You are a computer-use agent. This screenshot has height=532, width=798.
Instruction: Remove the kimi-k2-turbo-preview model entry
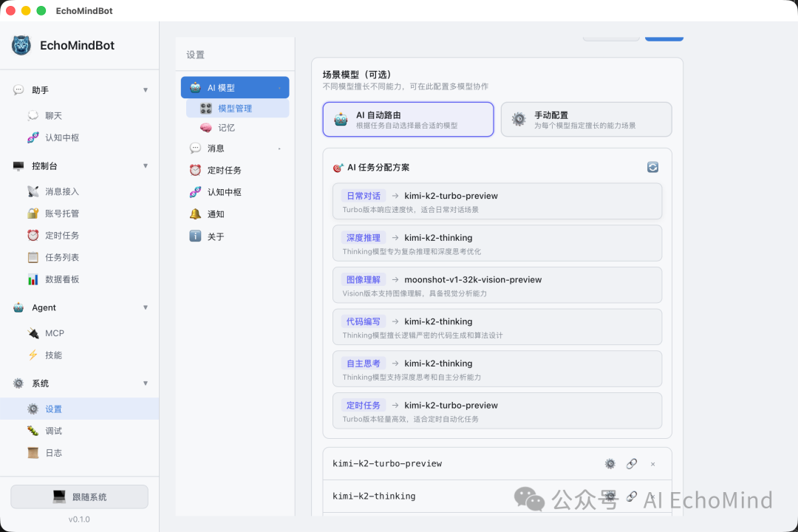(x=652, y=463)
